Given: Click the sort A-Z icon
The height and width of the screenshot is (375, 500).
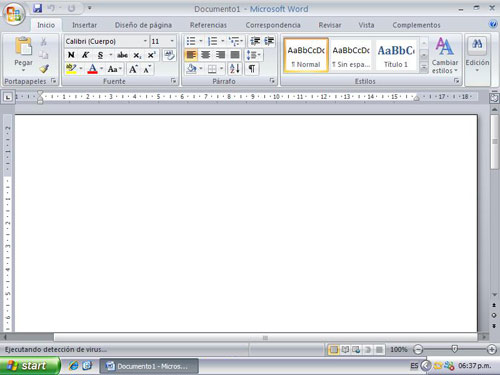Looking at the screenshot, I should point(235,69).
